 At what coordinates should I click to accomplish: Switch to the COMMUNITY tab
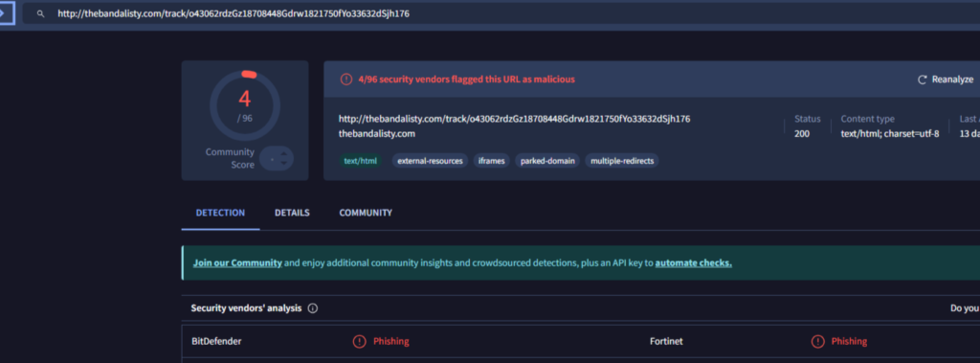(366, 213)
